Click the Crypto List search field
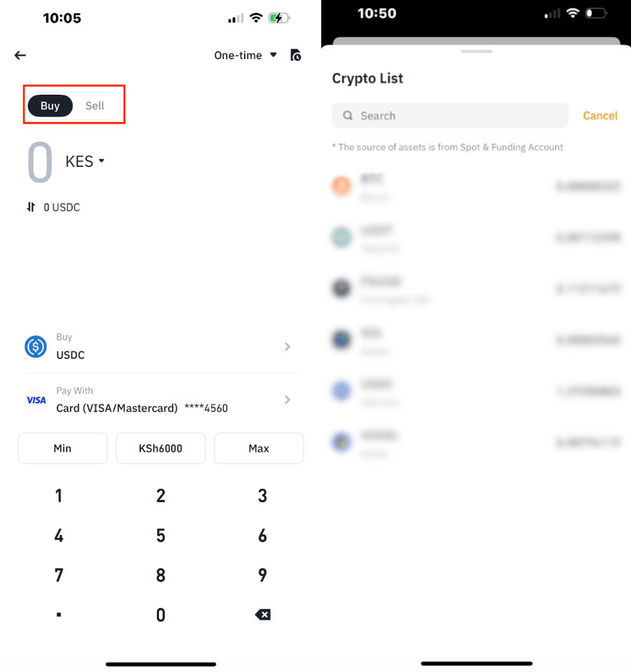631x672 pixels. [x=450, y=115]
